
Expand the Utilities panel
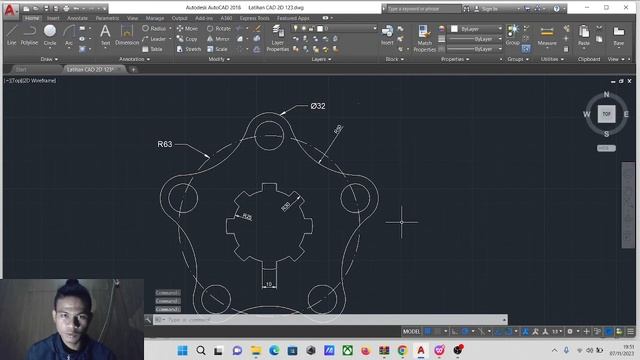[552, 59]
